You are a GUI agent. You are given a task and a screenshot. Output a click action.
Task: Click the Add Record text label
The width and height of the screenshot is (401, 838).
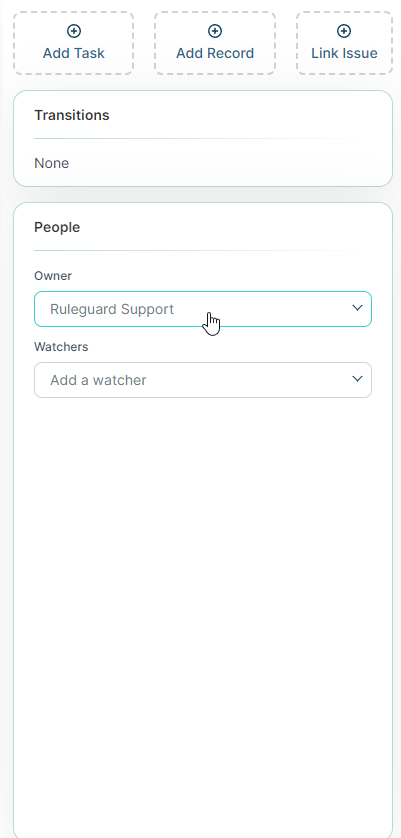tap(215, 53)
